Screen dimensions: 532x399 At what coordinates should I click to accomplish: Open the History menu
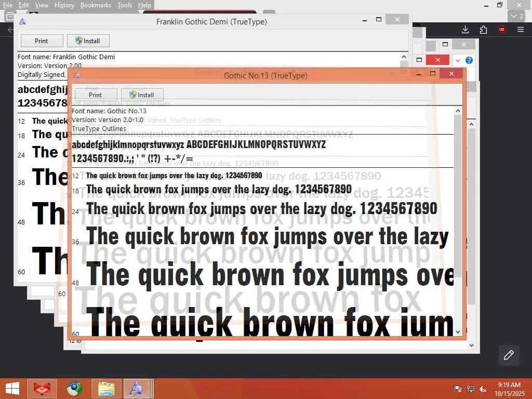[x=64, y=5]
